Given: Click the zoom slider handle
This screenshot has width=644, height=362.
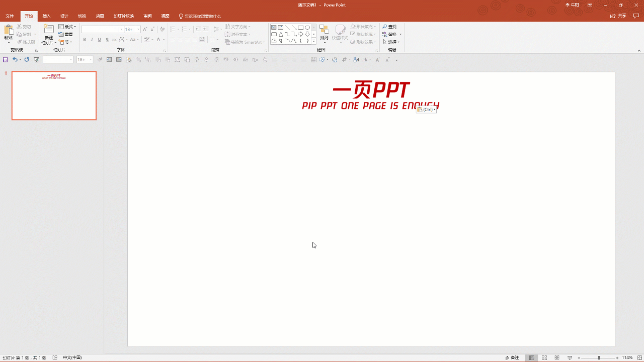Looking at the screenshot, I should click(x=599, y=357).
